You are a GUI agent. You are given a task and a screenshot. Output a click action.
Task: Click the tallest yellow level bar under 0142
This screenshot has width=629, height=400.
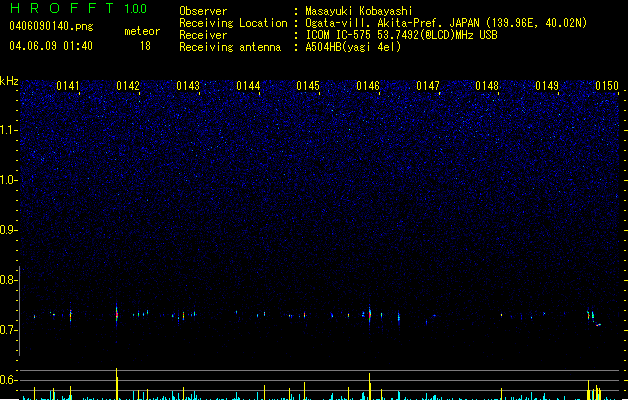[x=117, y=384]
